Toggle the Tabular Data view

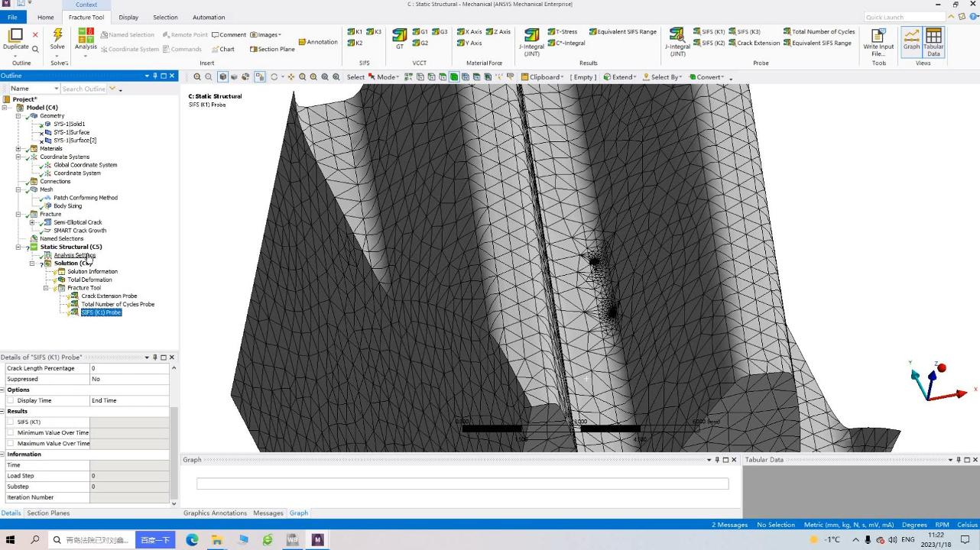coord(933,41)
